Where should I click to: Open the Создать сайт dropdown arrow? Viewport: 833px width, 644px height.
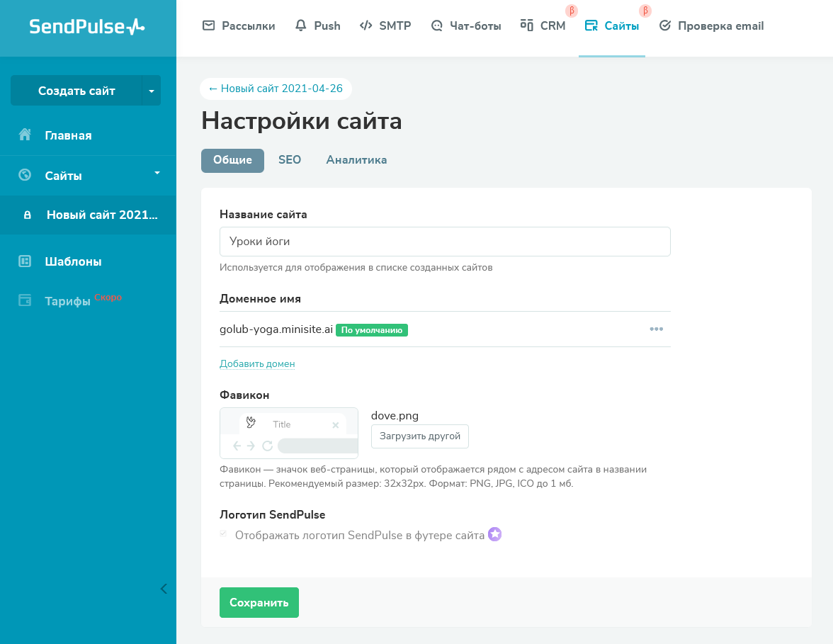point(152,91)
